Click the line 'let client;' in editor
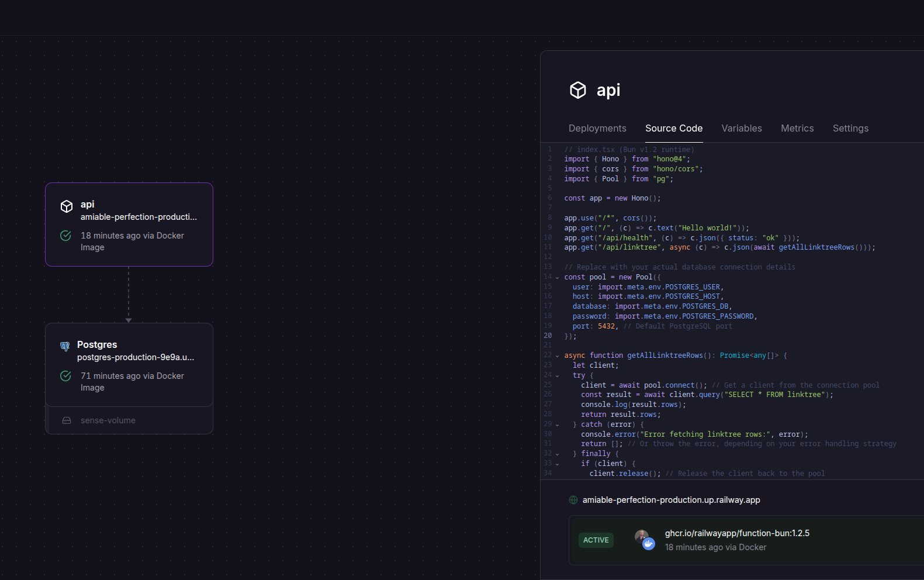The height and width of the screenshot is (580, 924). [596, 365]
